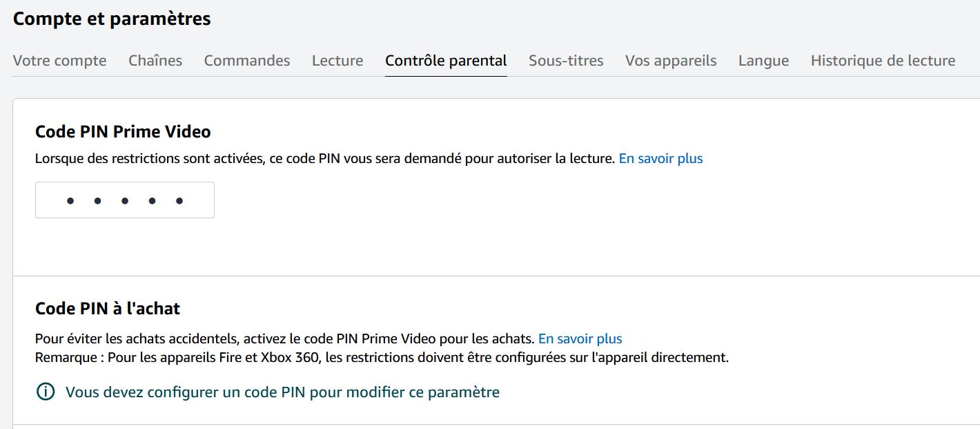Click the Contrôle parental tab
This screenshot has height=429, width=980.
coord(446,61)
